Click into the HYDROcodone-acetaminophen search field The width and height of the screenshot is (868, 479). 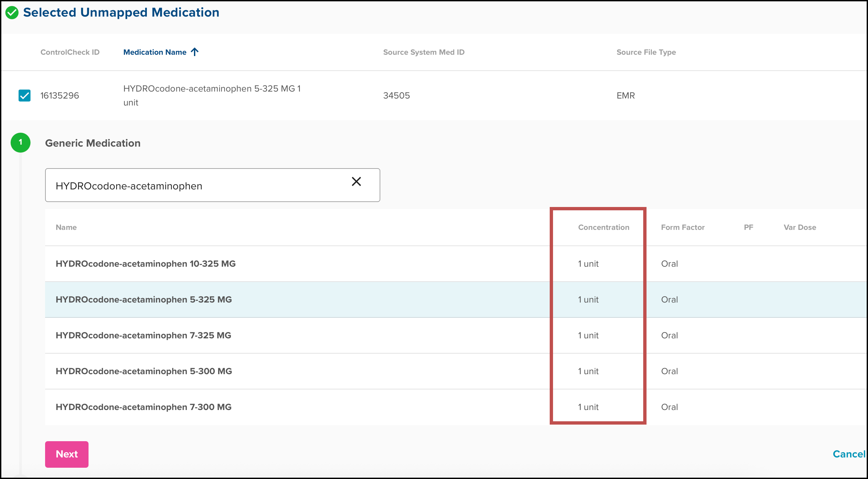pyautogui.click(x=195, y=186)
